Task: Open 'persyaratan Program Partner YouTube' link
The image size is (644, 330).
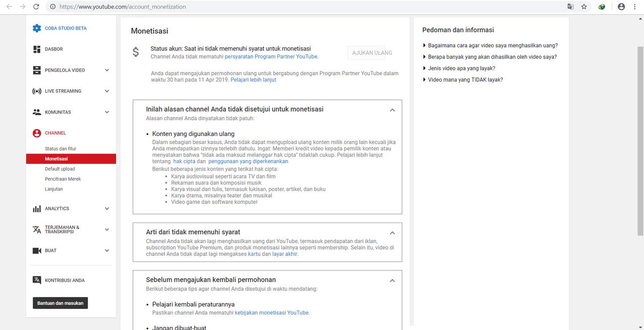Action: coord(271,56)
